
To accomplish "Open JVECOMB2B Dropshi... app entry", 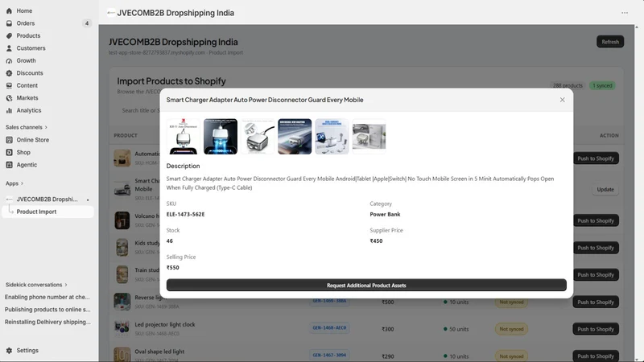I will point(47,200).
